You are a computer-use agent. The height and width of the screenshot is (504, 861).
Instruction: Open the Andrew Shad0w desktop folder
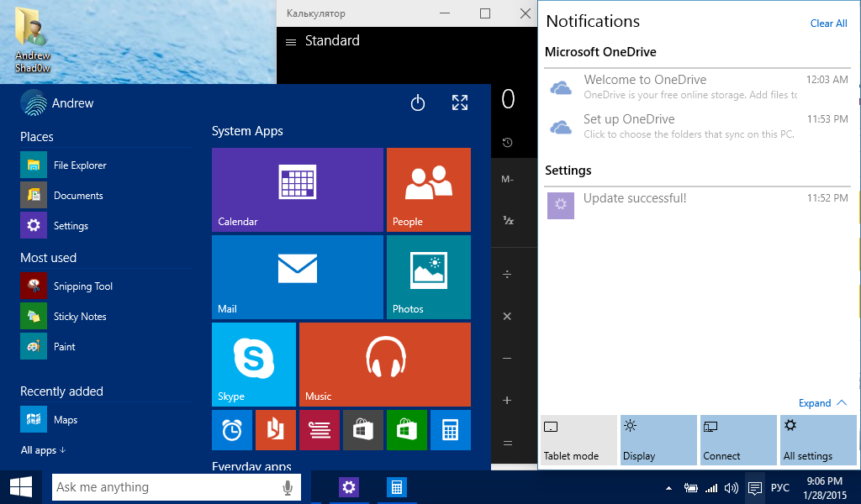(33, 39)
